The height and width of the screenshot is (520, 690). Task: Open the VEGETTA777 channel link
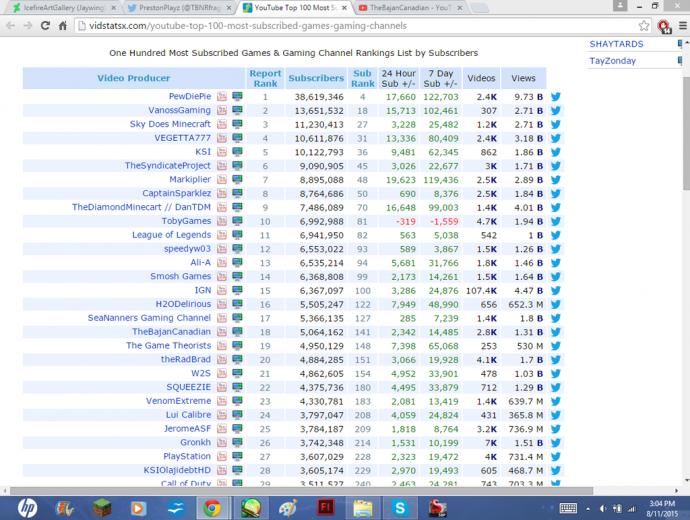tap(182, 138)
